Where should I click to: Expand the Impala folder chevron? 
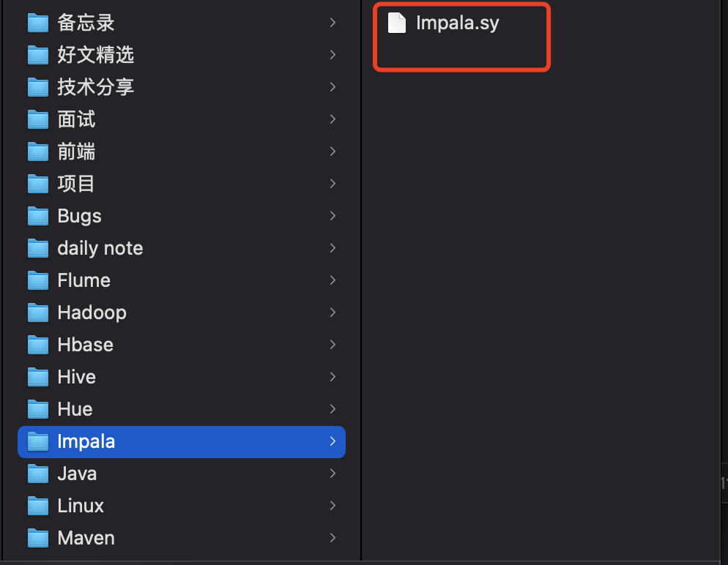coord(333,441)
